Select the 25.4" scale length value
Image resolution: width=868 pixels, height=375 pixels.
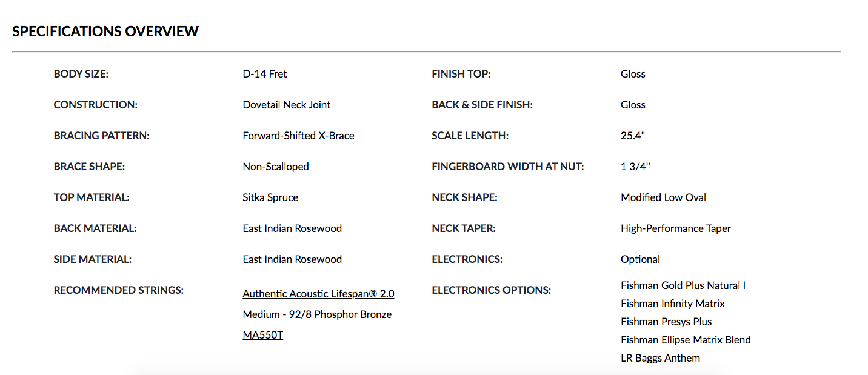click(x=633, y=136)
